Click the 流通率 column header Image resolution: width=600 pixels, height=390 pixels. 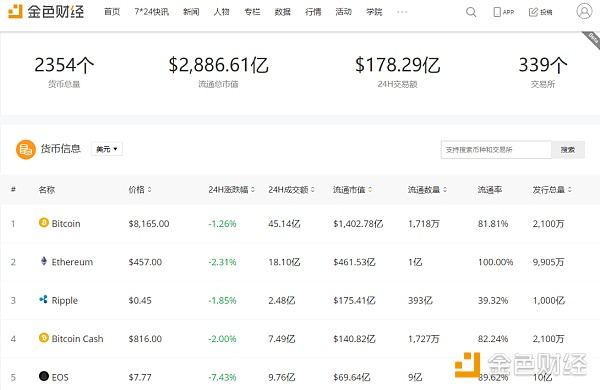(490, 189)
